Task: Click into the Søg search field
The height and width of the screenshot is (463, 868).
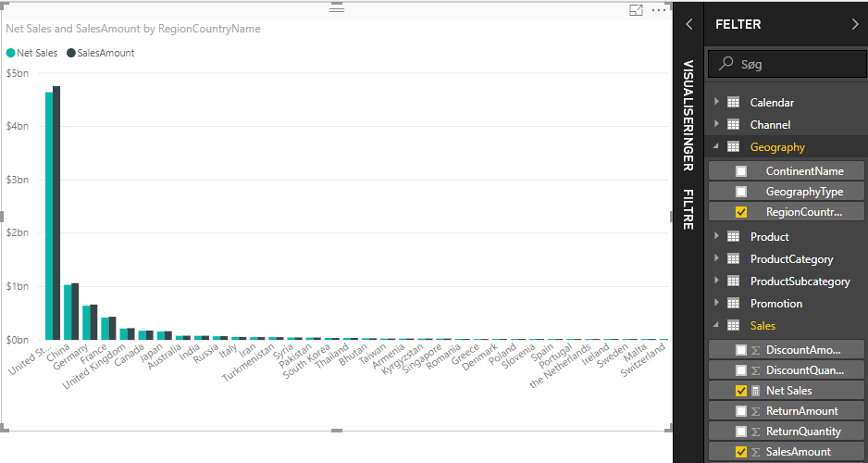Action: tap(796, 65)
